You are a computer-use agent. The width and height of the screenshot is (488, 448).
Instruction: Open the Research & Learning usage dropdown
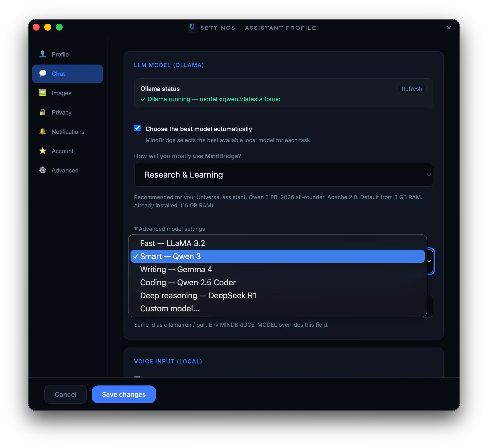[x=284, y=175]
